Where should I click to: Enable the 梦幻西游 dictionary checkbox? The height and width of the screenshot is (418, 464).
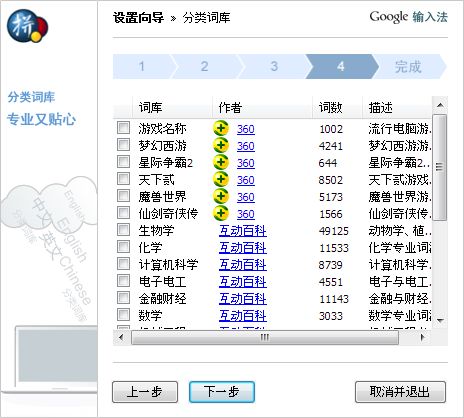tap(123, 145)
